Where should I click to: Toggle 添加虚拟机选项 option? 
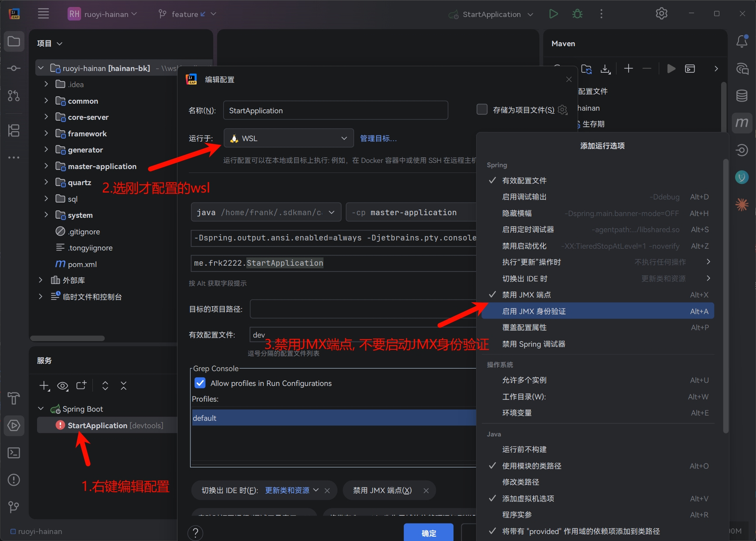pyautogui.click(x=597, y=499)
